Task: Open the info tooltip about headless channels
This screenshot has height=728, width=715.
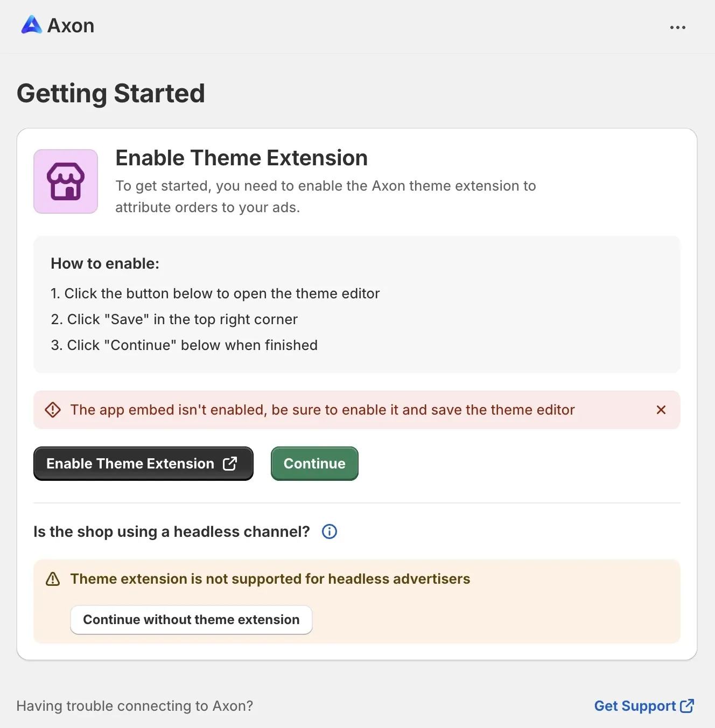Action: pos(329,531)
